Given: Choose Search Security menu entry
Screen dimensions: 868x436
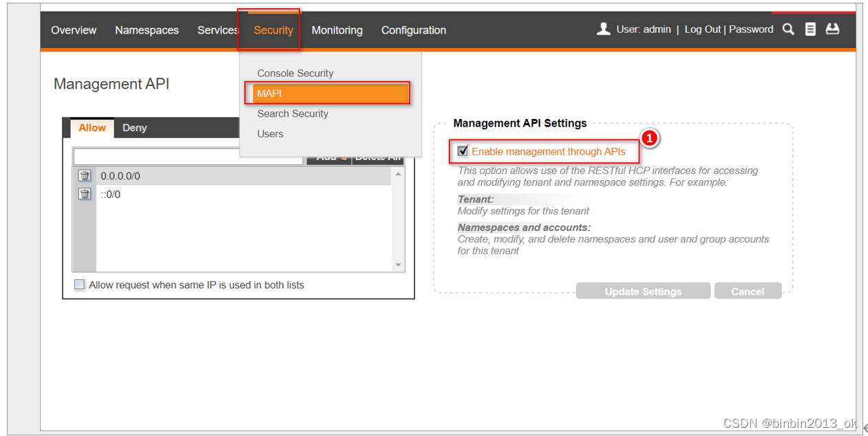Looking at the screenshot, I should pyautogui.click(x=293, y=113).
